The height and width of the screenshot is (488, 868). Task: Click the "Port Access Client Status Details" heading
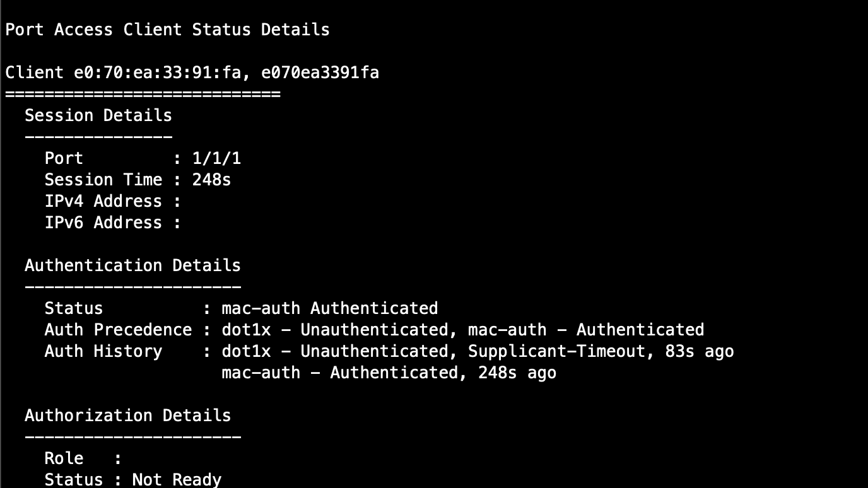[x=167, y=30]
